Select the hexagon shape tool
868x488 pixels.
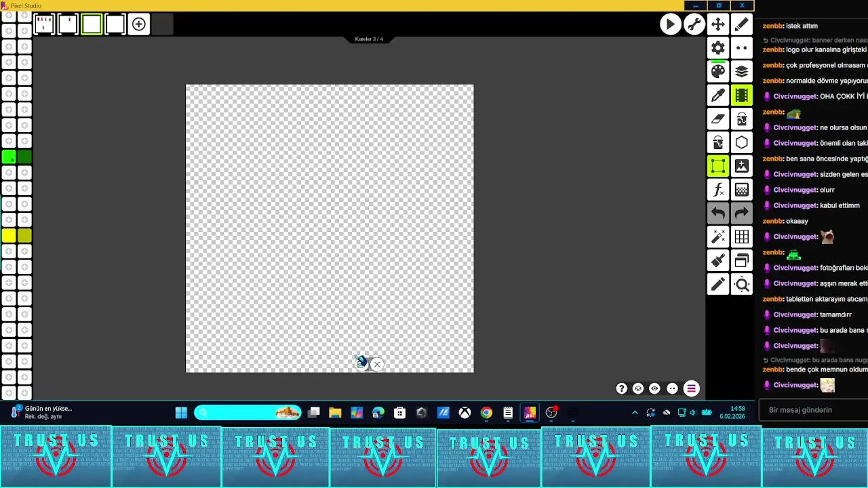point(742,142)
